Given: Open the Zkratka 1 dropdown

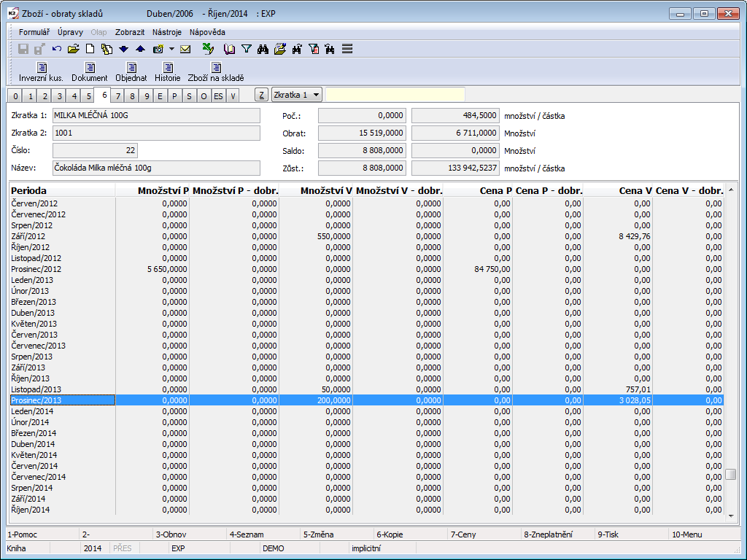Looking at the screenshot, I should pos(296,95).
